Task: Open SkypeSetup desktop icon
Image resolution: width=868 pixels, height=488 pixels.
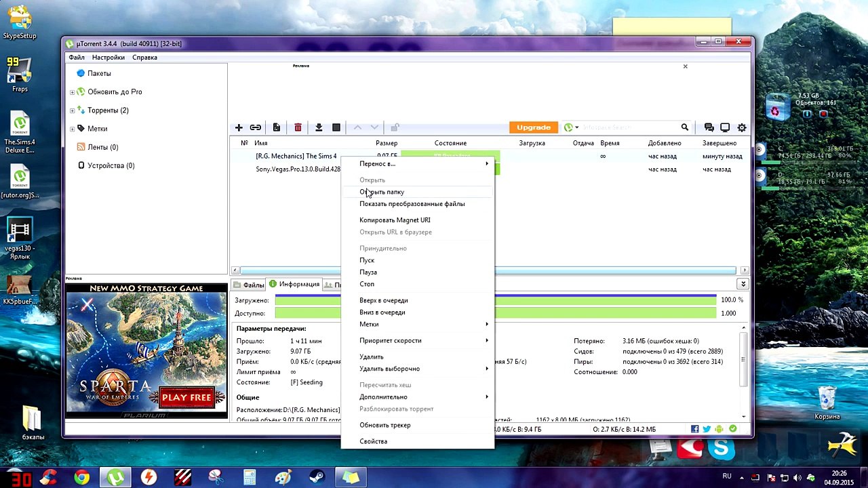Action: click(x=20, y=22)
